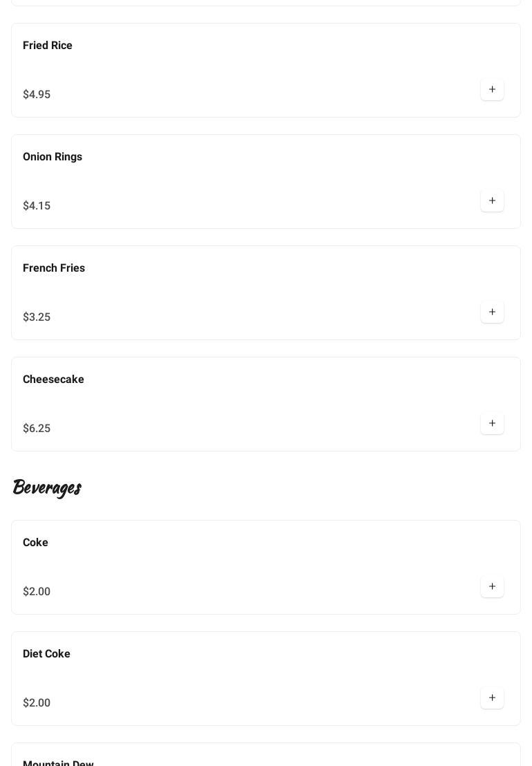
Task: Select the Onion Rings item name
Action: click(53, 157)
